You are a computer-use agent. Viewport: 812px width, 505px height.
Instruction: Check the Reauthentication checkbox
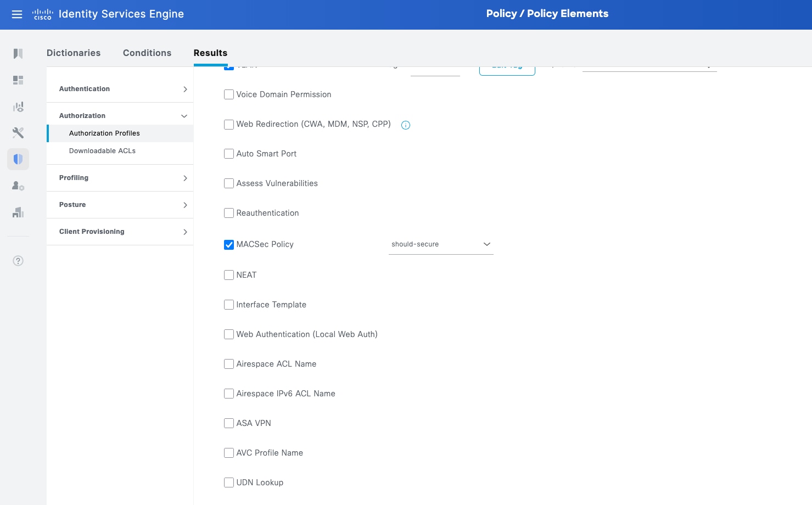point(229,213)
